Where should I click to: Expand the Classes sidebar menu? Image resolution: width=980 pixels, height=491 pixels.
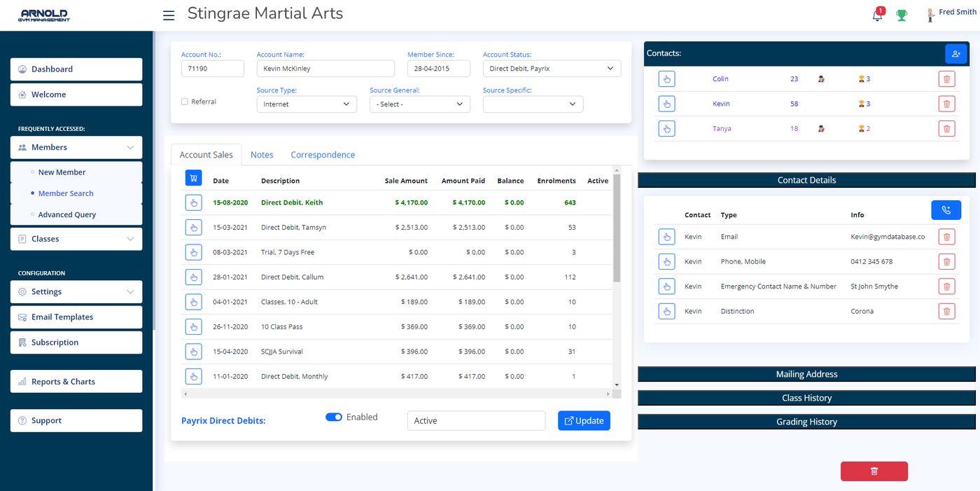click(x=76, y=239)
